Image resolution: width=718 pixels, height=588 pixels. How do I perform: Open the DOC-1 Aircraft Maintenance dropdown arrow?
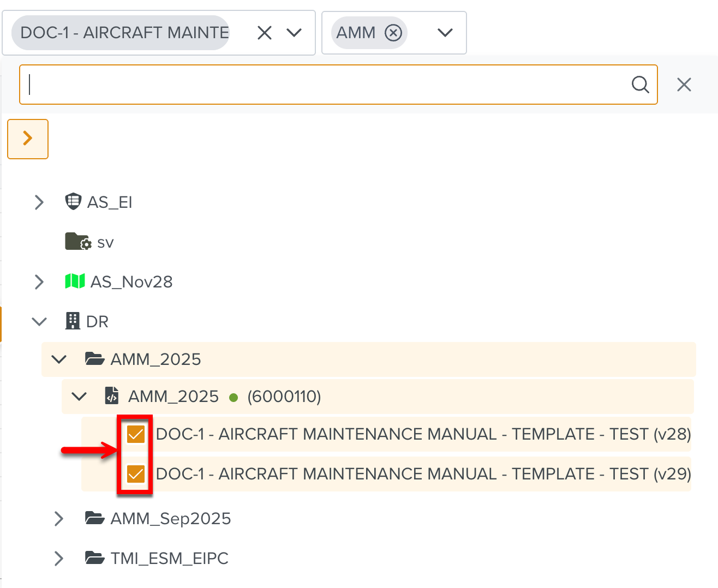coord(295,33)
